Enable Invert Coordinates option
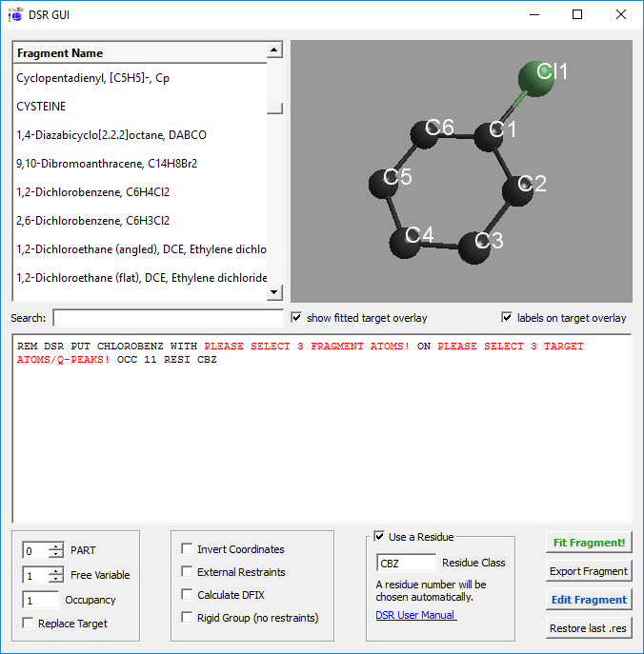Screen dimensions: 644x654 (187, 549)
